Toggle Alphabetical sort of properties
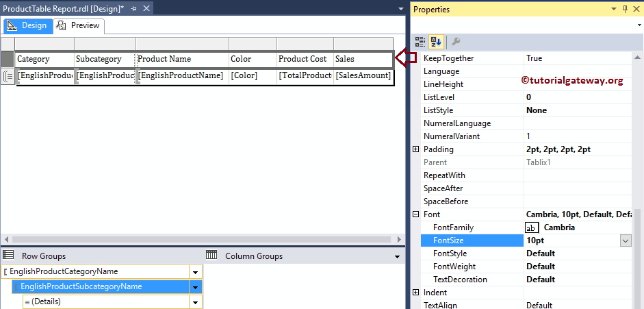The width and height of the screenshot is (644, 309). pos(436,42)
